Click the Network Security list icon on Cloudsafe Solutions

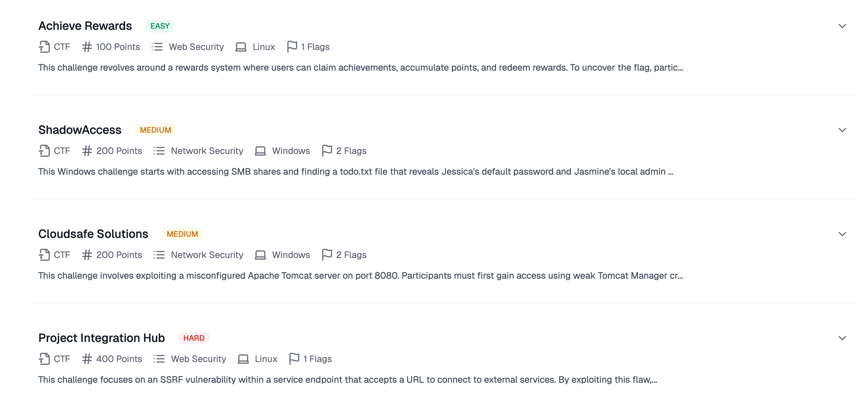(x=159, y=255)
